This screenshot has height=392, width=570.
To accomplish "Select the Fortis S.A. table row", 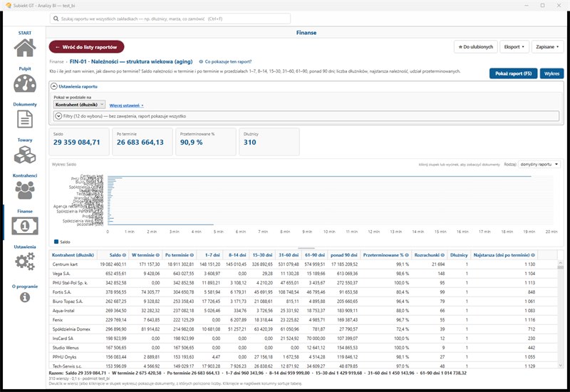I will (304, 292).
